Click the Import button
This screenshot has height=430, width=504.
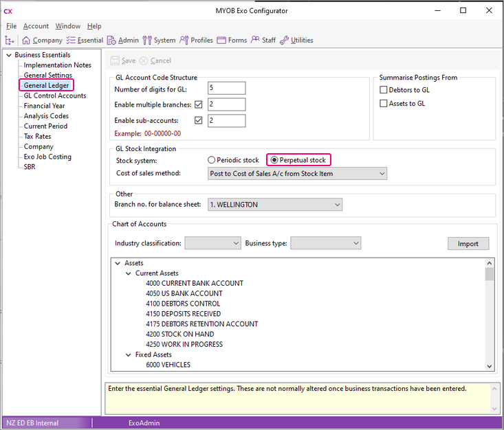(468, 244)
